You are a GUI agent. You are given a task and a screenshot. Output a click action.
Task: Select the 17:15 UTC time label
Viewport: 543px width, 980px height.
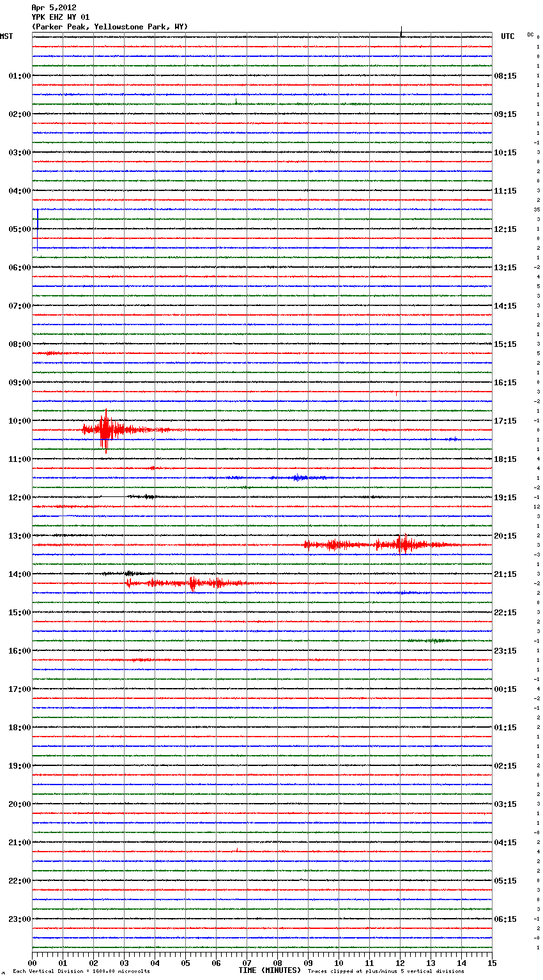(505, 421)
